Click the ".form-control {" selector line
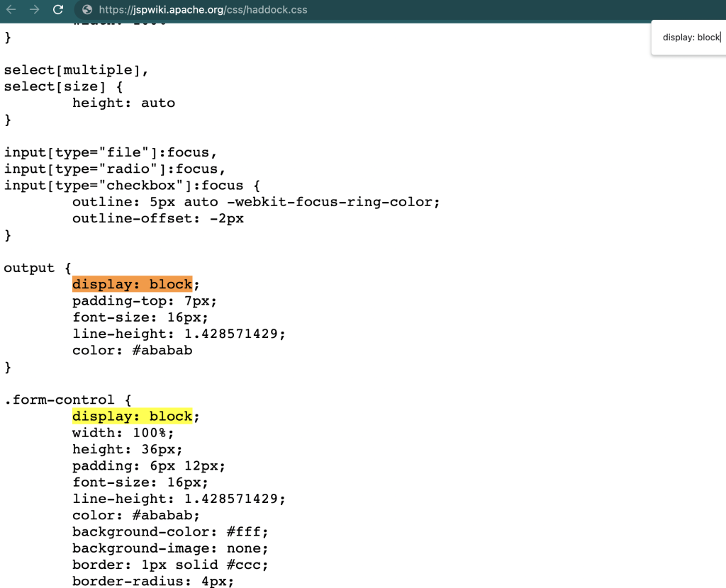726x588 pixels. pyautogui.click(x=67, y=400)
